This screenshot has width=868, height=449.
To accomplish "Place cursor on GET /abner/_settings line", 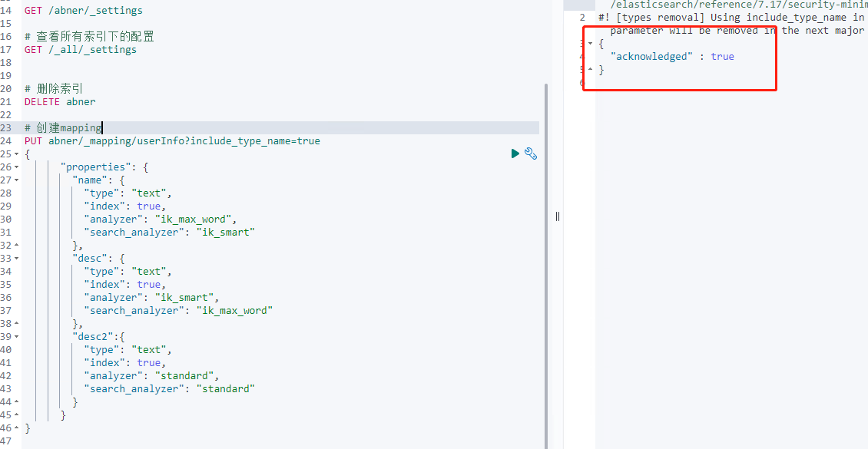I will (83, 11).
